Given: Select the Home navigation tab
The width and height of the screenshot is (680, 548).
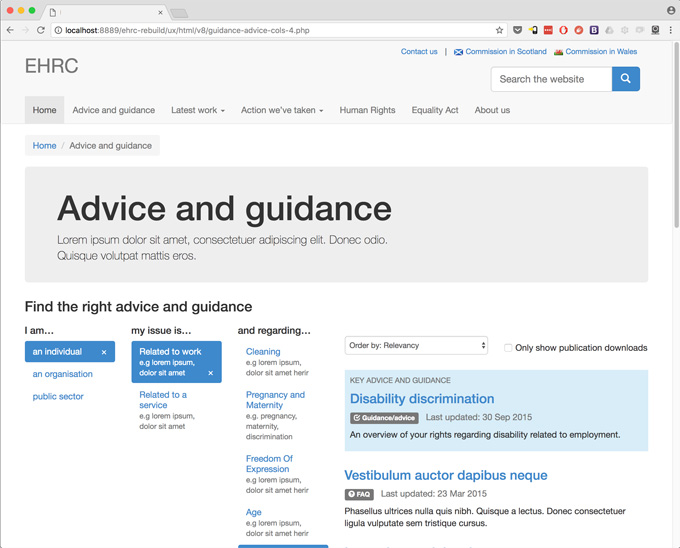Looking at the screenshot, I should [x=44, y=110].
